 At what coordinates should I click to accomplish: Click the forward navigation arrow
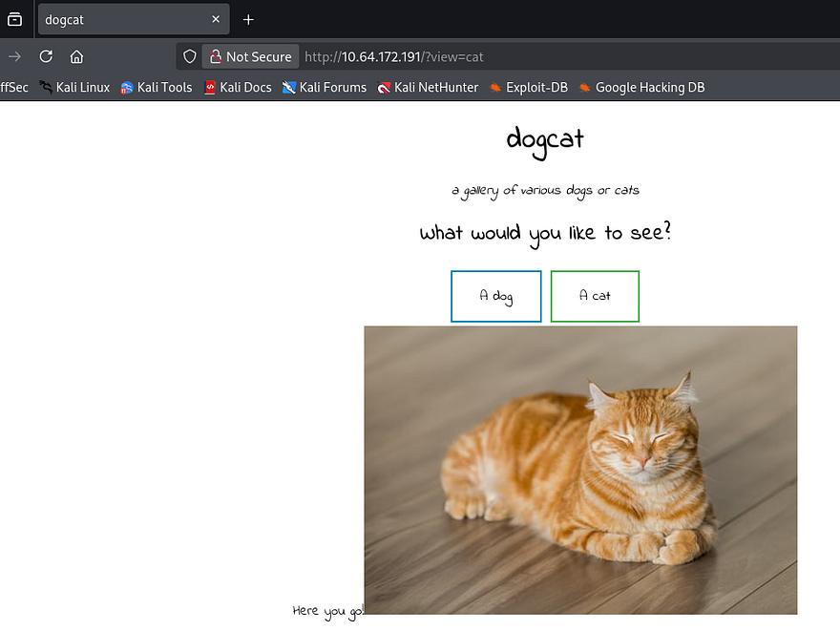pos(14,56)
